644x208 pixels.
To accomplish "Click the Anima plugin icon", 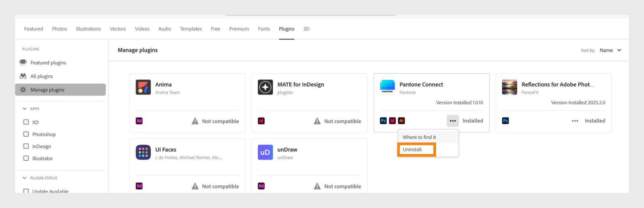I will coord(143,87).
